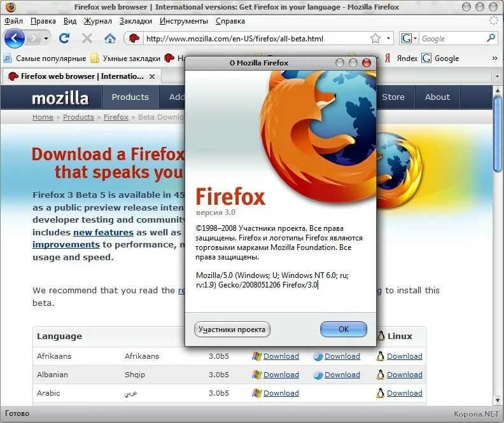Open the search engine selector dropdown
The image size is (504, 423).
click(x=409, y=39)
